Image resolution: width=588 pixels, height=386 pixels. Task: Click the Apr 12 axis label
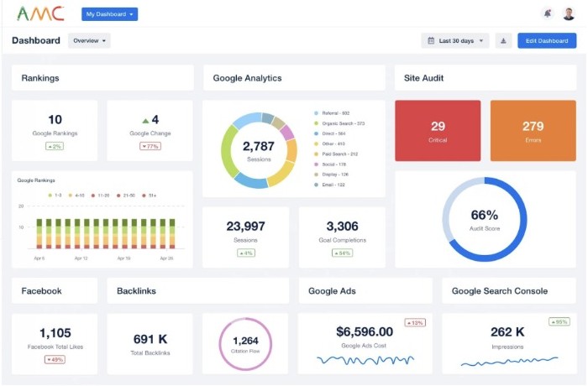point(81,258)
